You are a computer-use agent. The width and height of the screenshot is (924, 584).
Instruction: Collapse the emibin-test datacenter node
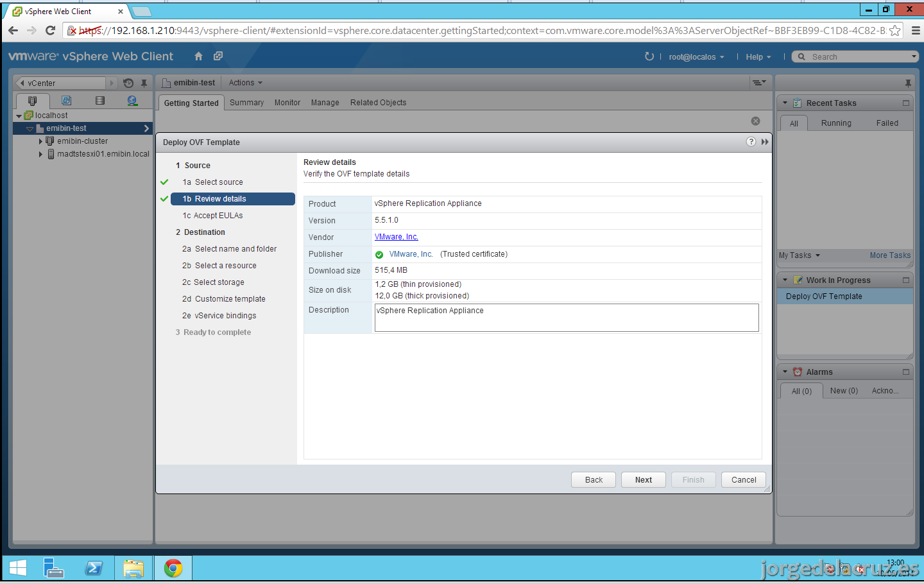click(30, 129)
